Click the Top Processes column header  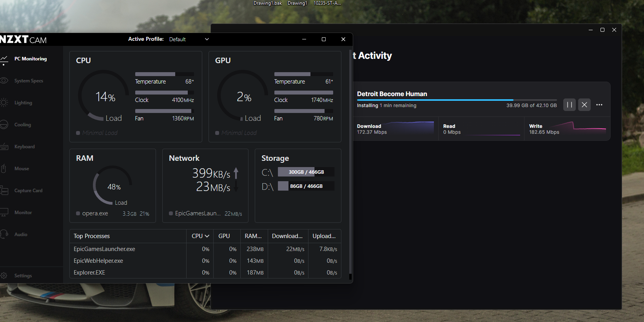point(128,236)
